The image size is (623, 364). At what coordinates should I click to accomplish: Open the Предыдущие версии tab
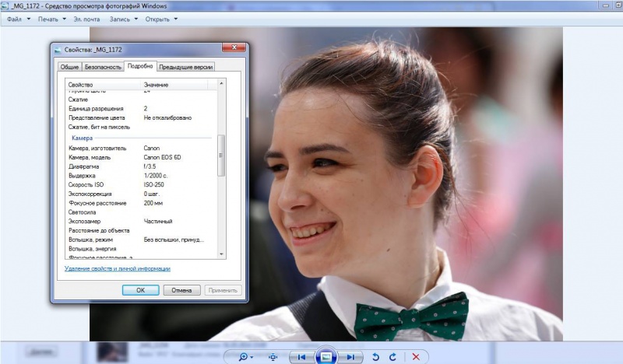[186, 67]
